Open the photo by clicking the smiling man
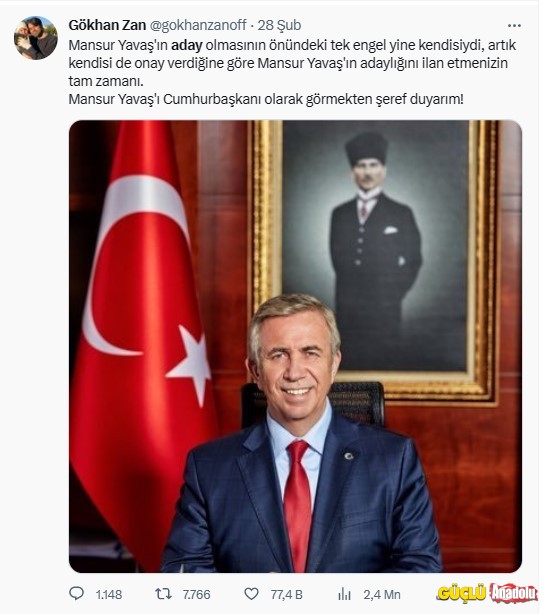This screenshot has width=559, height=614. tap(301, 434)
